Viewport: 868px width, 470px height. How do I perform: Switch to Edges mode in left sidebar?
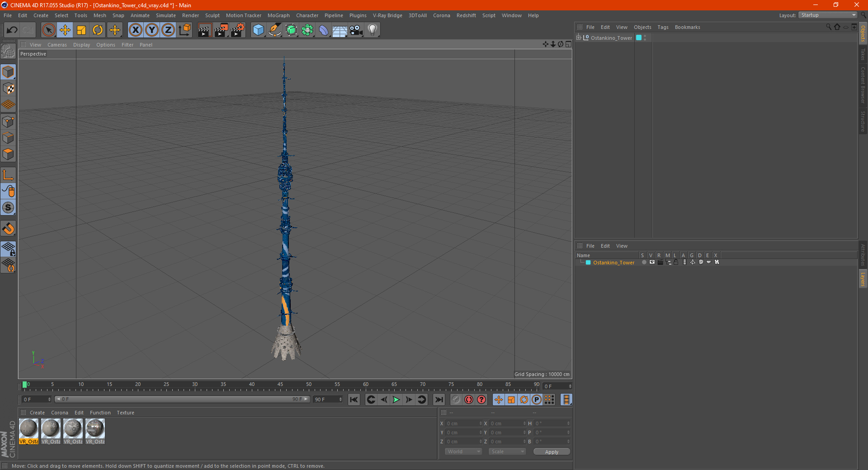pyautogui.click(x=9, y=138)
